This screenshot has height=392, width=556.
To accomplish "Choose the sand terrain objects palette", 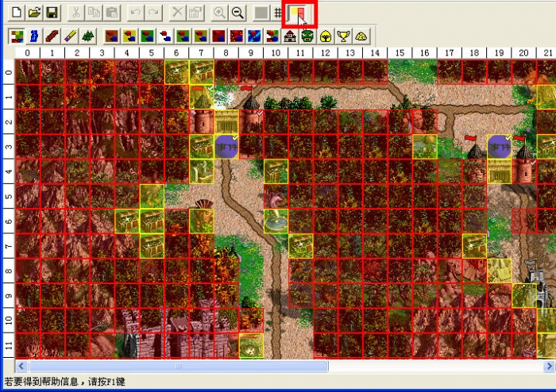I will point(129,36).
